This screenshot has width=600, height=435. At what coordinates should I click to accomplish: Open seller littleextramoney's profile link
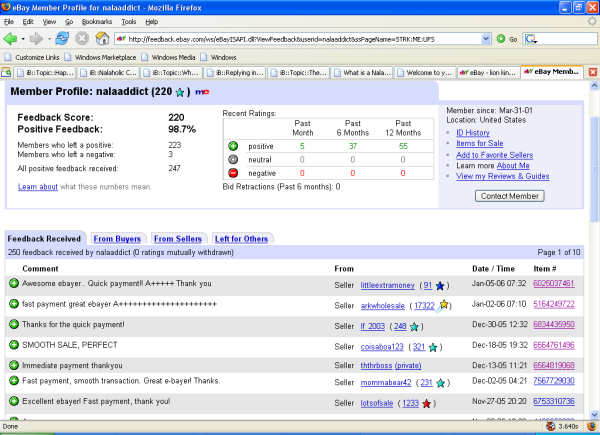pyautogui.click(x=387, y=285)
